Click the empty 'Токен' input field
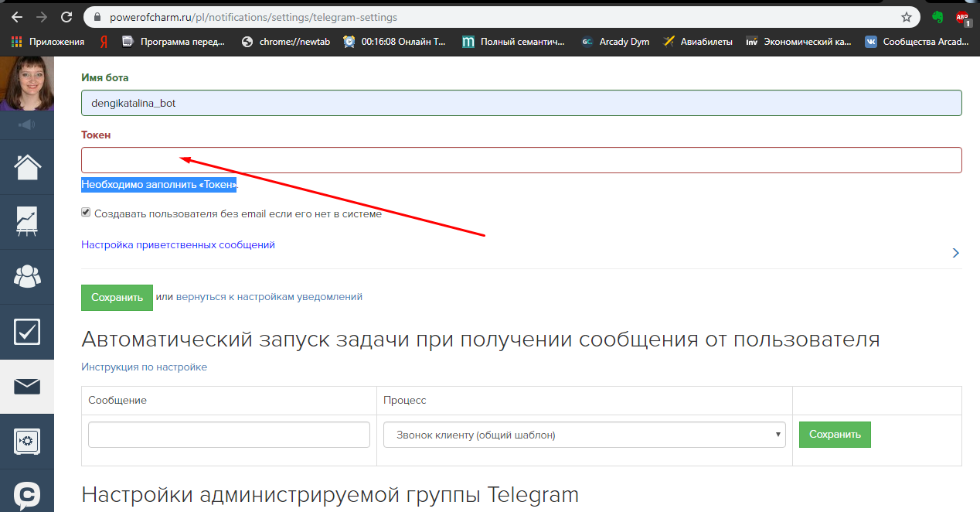Viewport: 980px width, 512px height. click(x=521, y=160)
